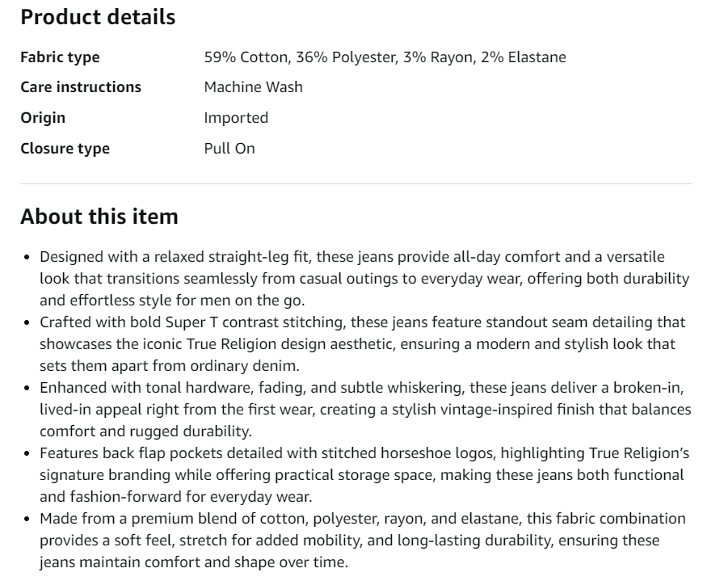Click the bullet dot before "Features back flap"
Viewport: 728px width, 585px height.
(x=27, y=454)
